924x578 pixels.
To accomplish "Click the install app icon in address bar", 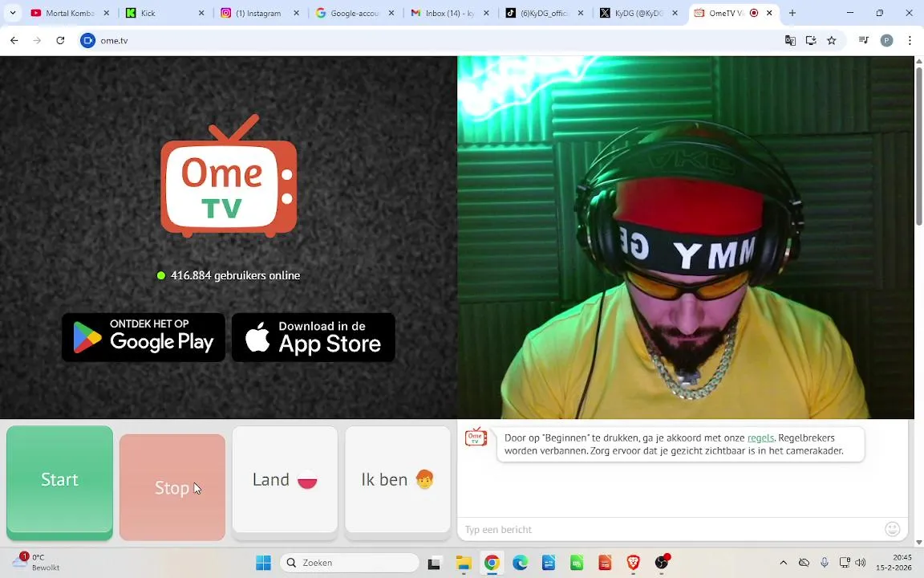I will click(811, 40).
